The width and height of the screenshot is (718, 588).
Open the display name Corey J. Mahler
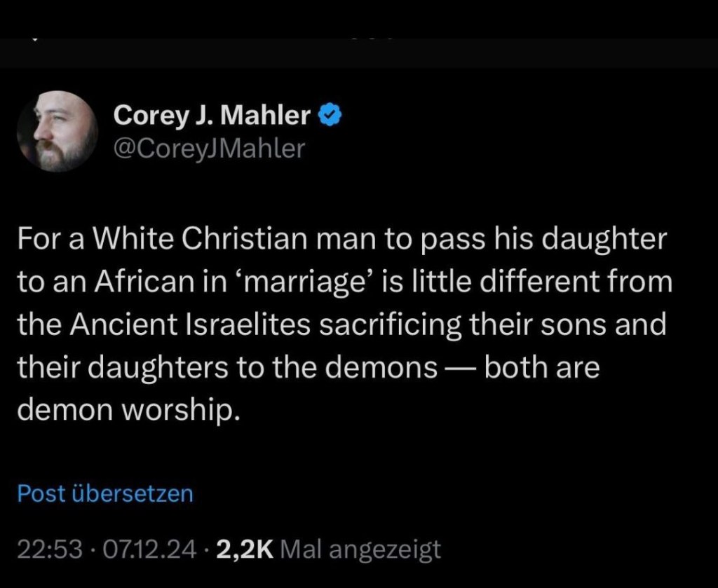click(x=212, y=116)
